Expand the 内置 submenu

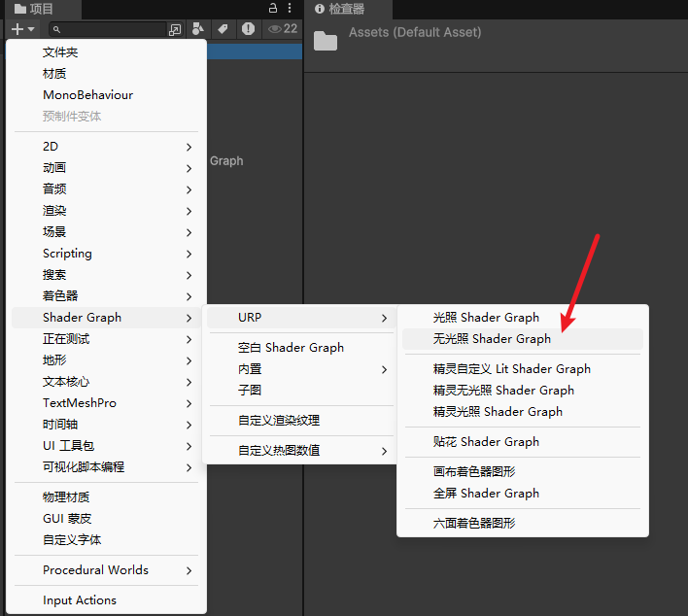(x=301, y=369)
